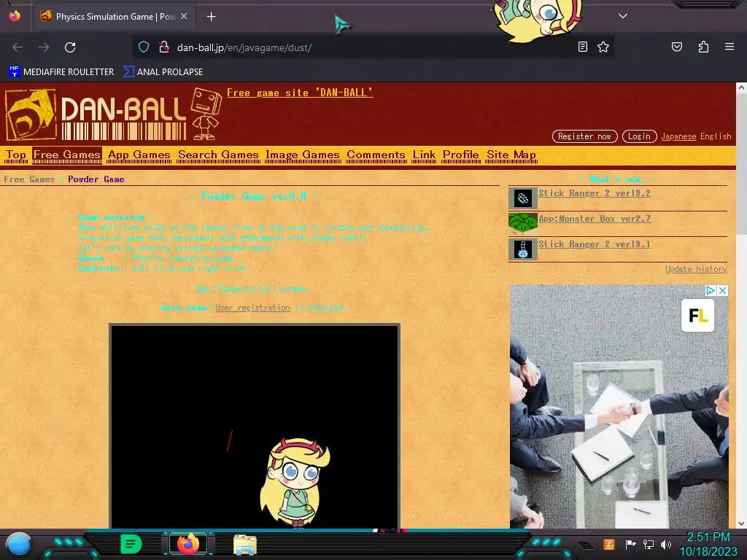
Task: Bookmark this page with the star icon
Action: point(603,47)
